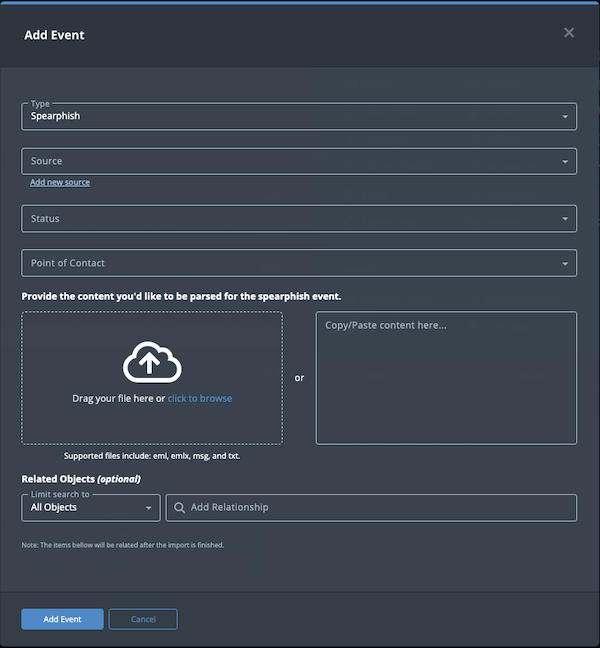Click the Supported files include text
This screenshot has height=648, width=600.
152,456
